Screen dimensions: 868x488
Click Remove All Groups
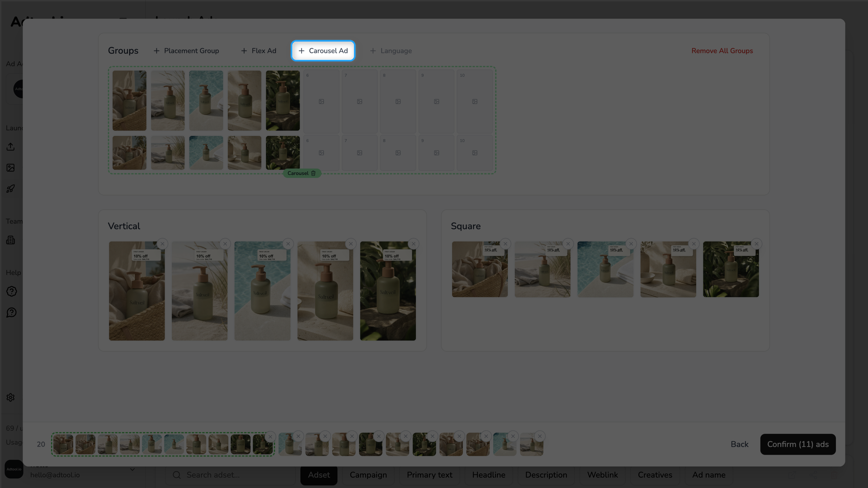[x=722, y=51]
